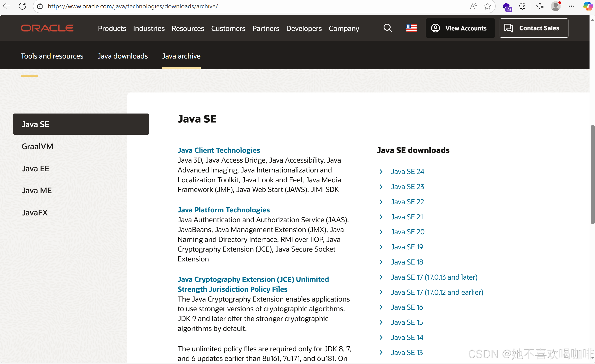Screen dimensions: 595x364
Task: Open the Oracle site search magnifier
Action: (388, 28)
